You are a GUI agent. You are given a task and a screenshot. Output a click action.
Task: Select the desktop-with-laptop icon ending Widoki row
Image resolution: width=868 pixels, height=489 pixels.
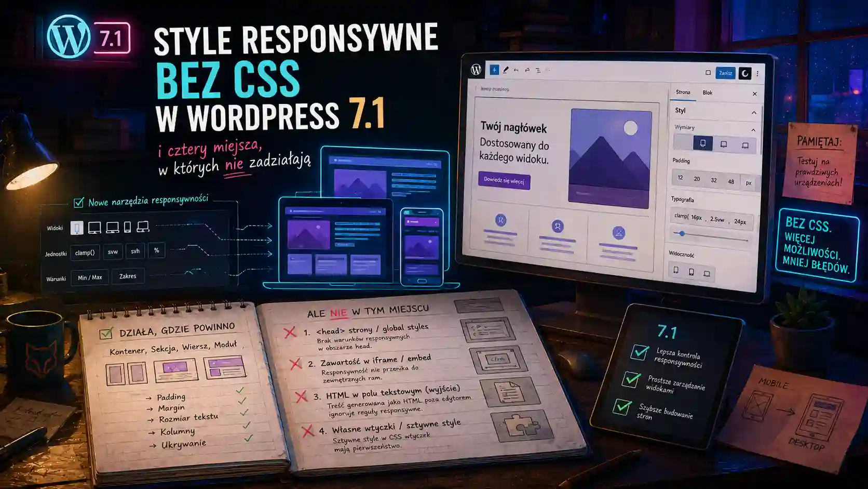(x=143, y=227)
